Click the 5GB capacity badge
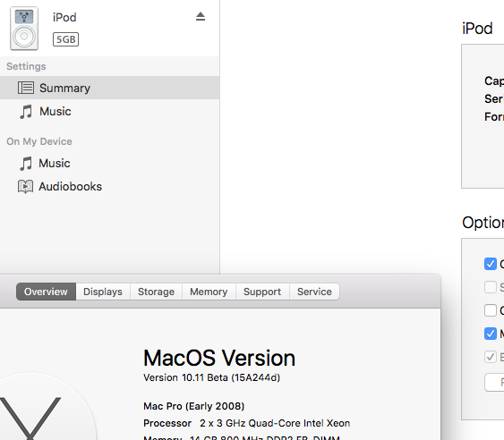The width and height of the screenshot is (504, 440). pos(65,39)
